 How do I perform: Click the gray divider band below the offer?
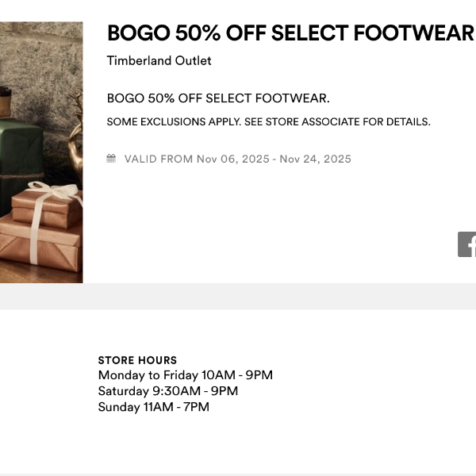pyautogui.click(x=238, y=296)
